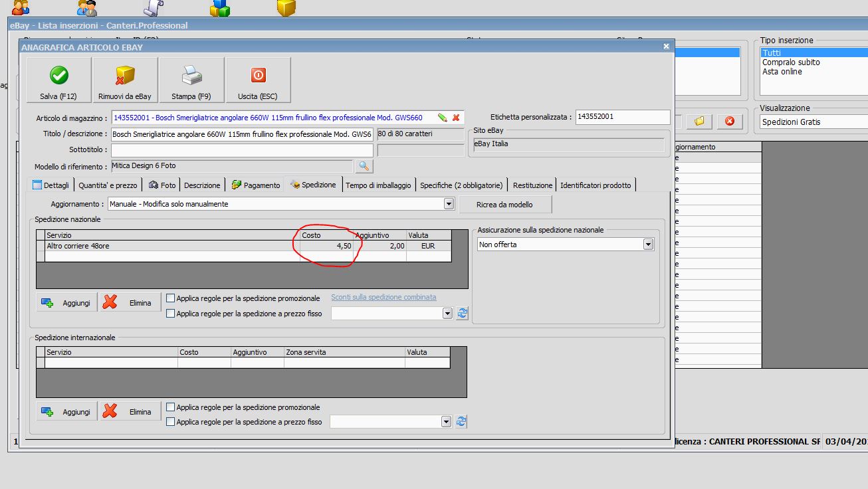Click Visualizzazione field showing Spedizioni Gratis

[814, 122]
